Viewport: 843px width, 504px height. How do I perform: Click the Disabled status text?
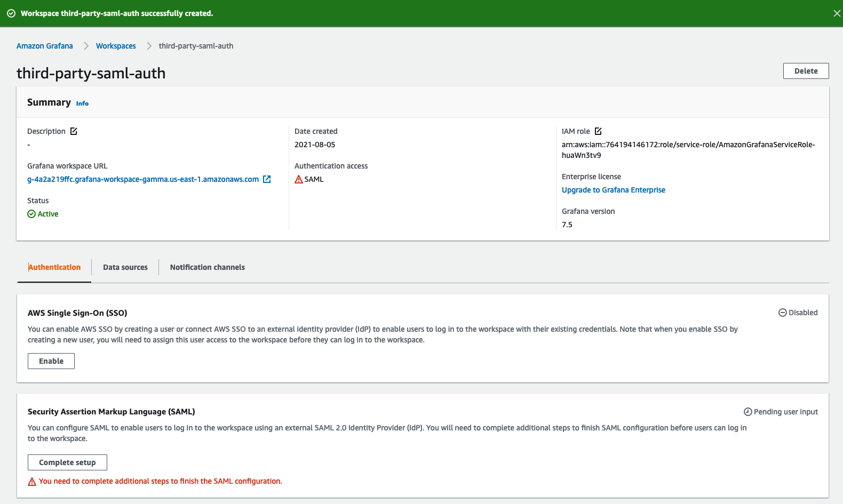pyautogui.click(x=804, y=313)
